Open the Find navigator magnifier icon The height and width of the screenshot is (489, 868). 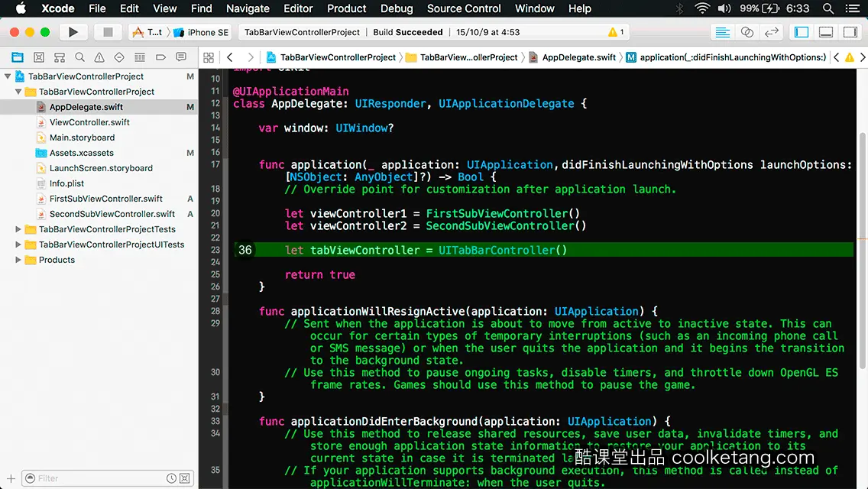(x=79, y=57)
